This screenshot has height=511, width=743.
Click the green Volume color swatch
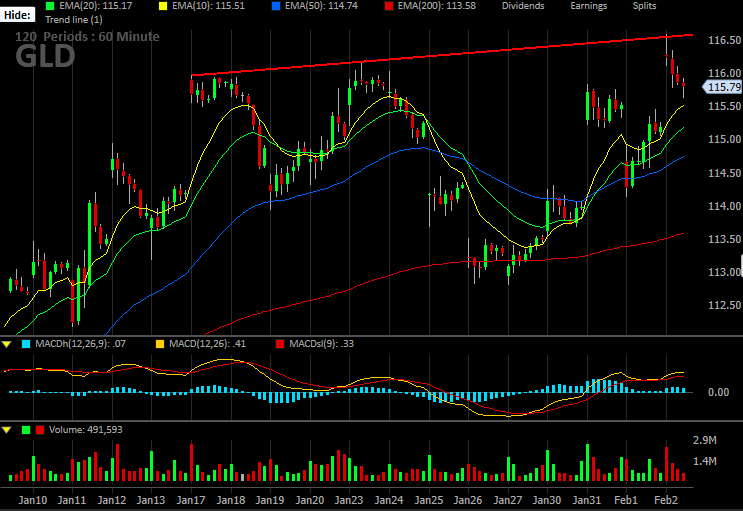(26, 430)
